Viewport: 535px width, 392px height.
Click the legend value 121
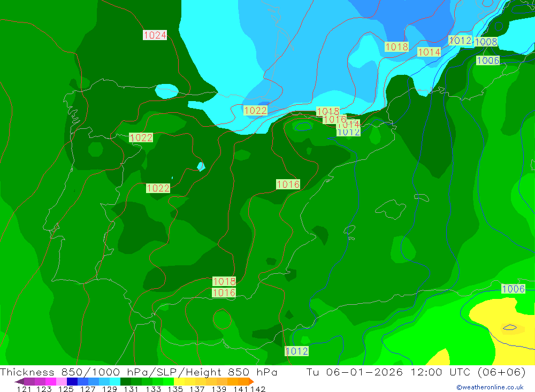24,389
